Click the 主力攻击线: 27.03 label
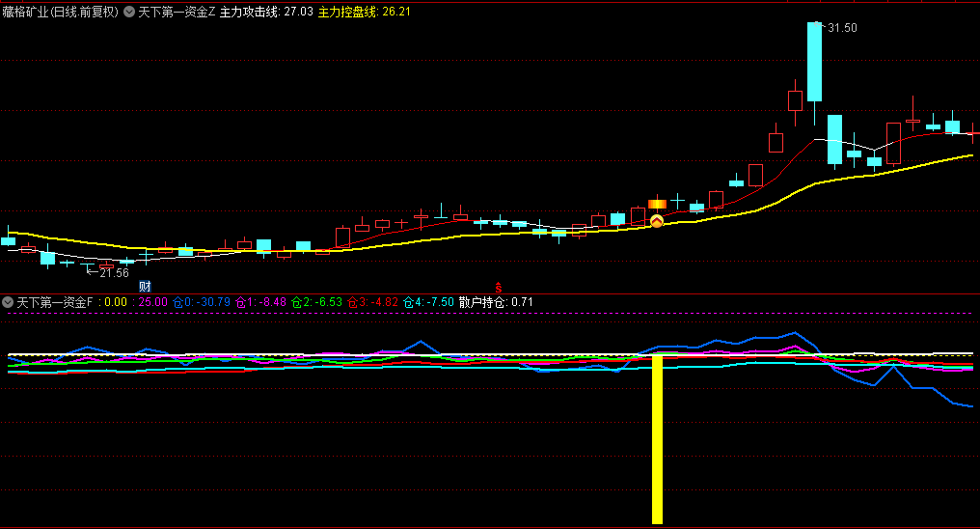This screenshot has height=529, width=980. coord(266,12)
